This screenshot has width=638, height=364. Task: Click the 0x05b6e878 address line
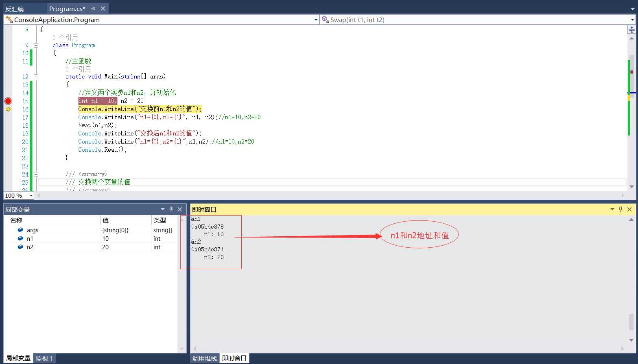pyautogui.click(x=208, y=227)
